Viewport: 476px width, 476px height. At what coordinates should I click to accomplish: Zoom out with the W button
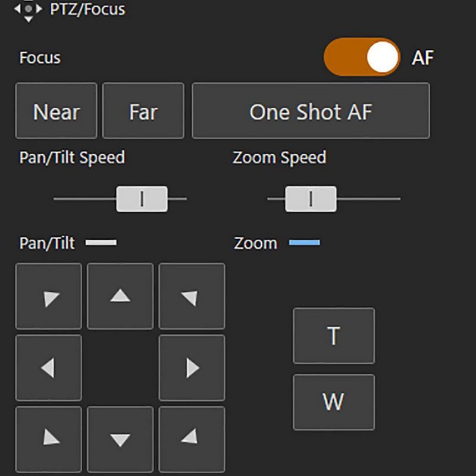click(x=333, y=402)
